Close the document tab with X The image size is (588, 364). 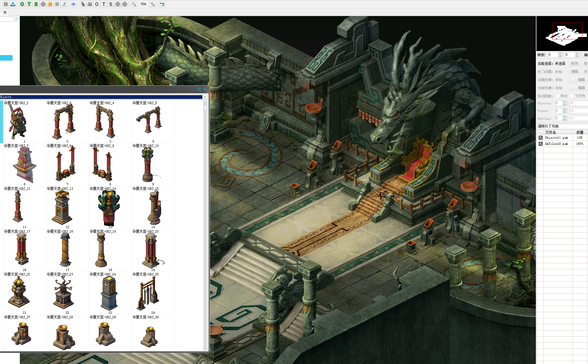(x=5, y=12)
